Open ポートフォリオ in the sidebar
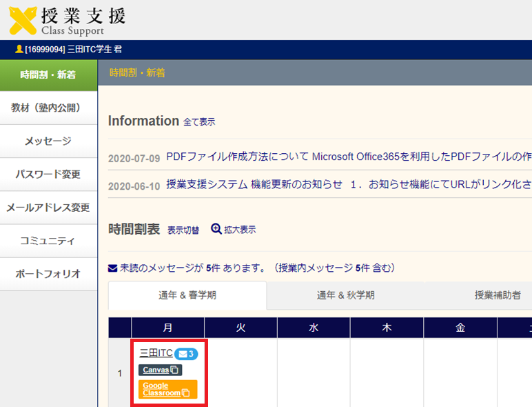 tap(48, 273)
